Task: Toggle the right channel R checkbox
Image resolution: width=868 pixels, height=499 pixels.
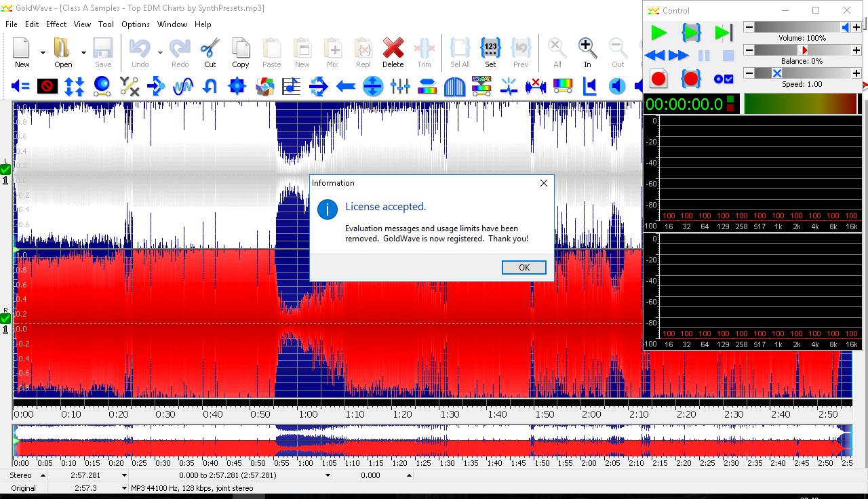Action: [x=5, y=319]
